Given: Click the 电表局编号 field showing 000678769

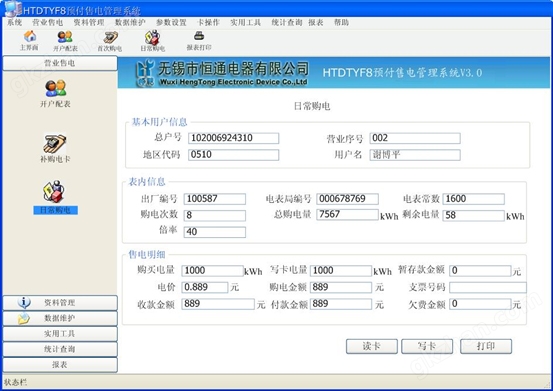Looking at the screenshot, I should (347, 199).
